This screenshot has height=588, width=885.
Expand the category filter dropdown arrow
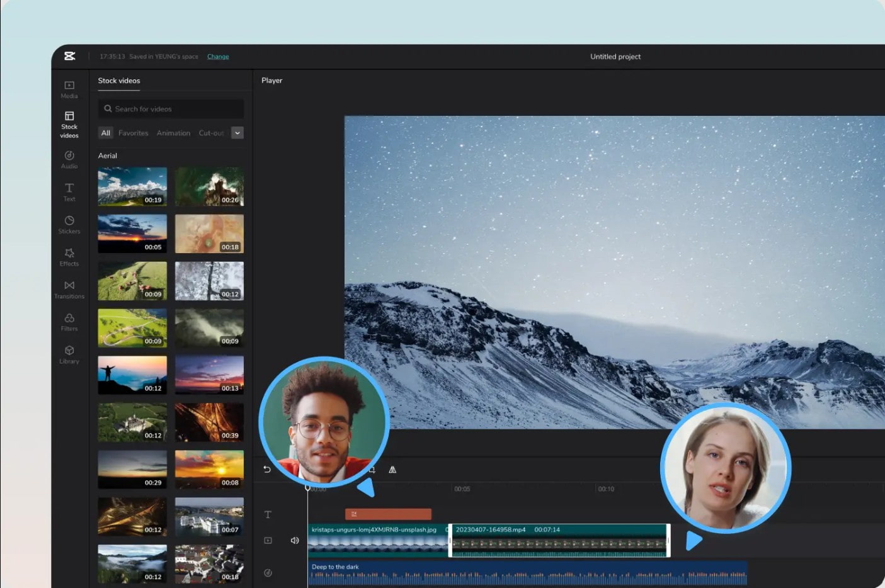tap(237, 133)
